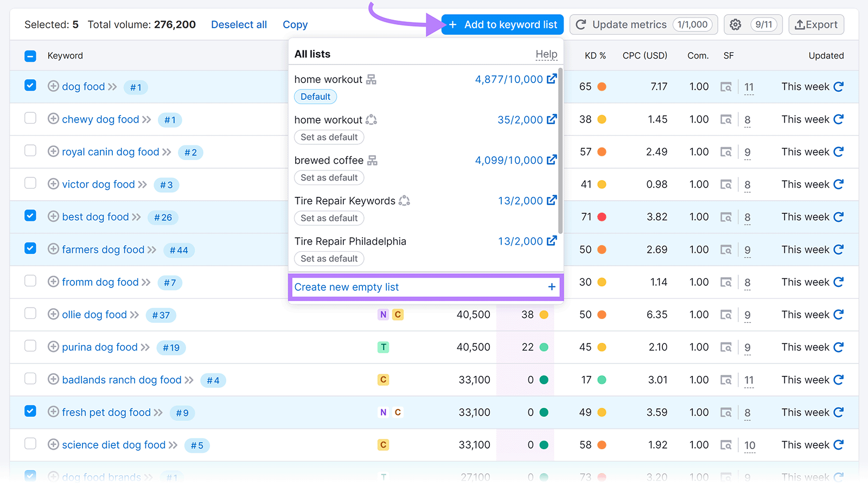Open brewed coffee list in new tab icon
The width and height of the screenshot is (868, 485).
pyautogui.click(x=552, y=160)
